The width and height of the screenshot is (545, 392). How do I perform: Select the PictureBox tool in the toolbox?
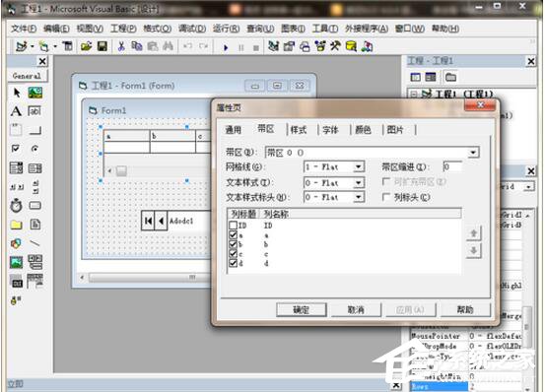tap(35, 93)
